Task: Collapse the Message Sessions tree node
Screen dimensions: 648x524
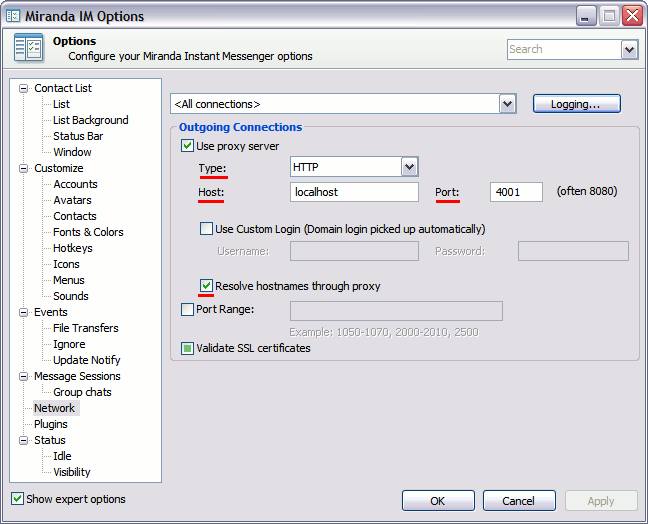Action: pos(24,376)
